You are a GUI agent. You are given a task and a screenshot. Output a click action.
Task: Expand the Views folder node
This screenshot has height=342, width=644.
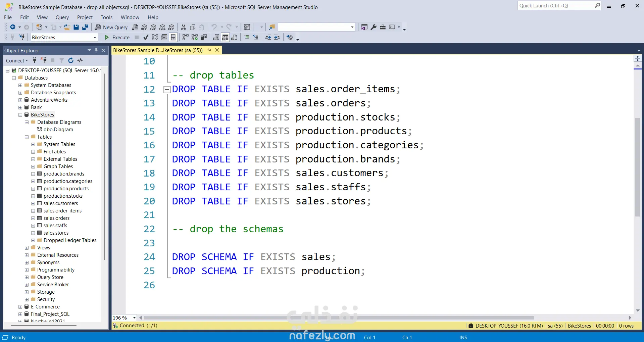pyautogui.click(x=27, y=248)
